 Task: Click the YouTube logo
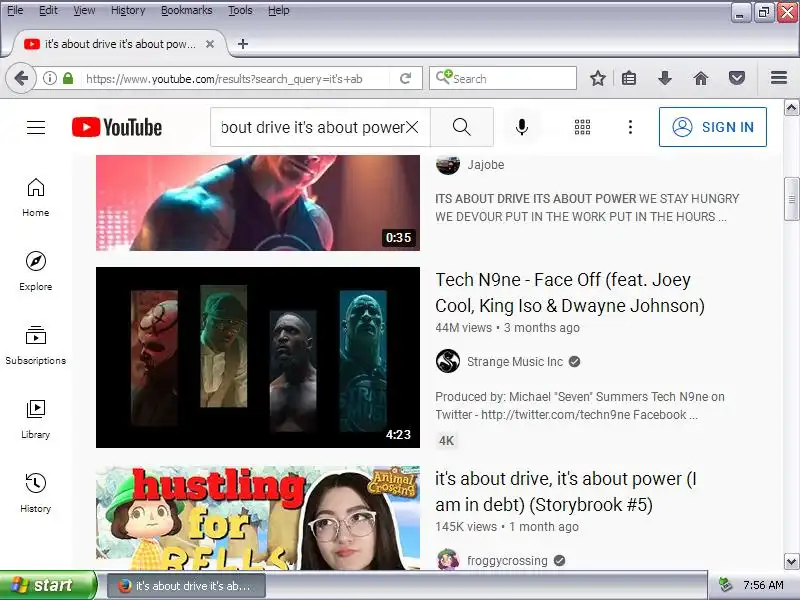pyautogui.click(x=117, y=127)
